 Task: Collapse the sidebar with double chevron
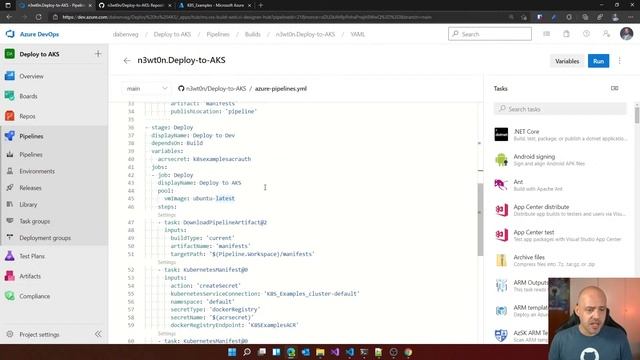(x=98, y=334)
